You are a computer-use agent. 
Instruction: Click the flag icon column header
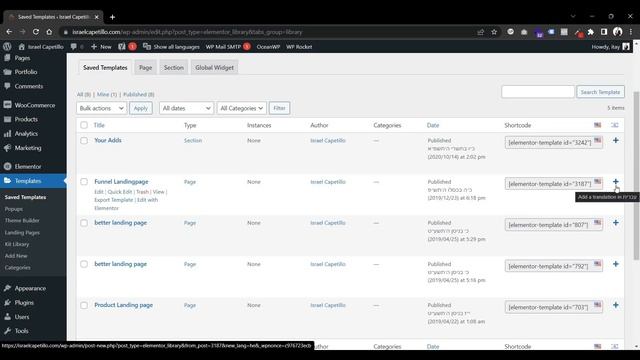(x=598, y=125)
